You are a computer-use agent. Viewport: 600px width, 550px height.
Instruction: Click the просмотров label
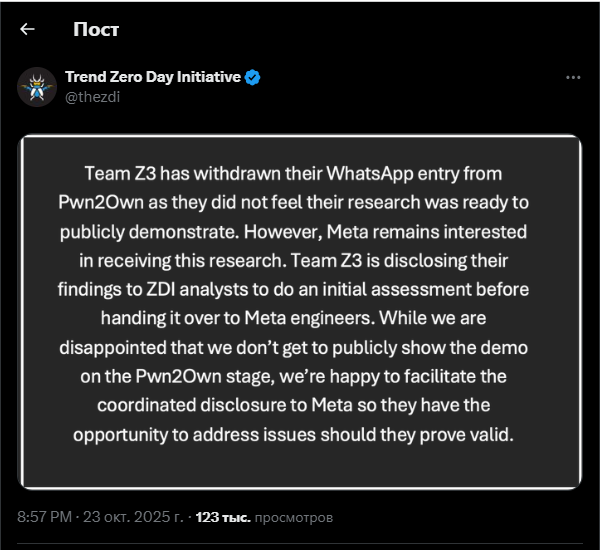pyautogui.click(x=294, y=518)
